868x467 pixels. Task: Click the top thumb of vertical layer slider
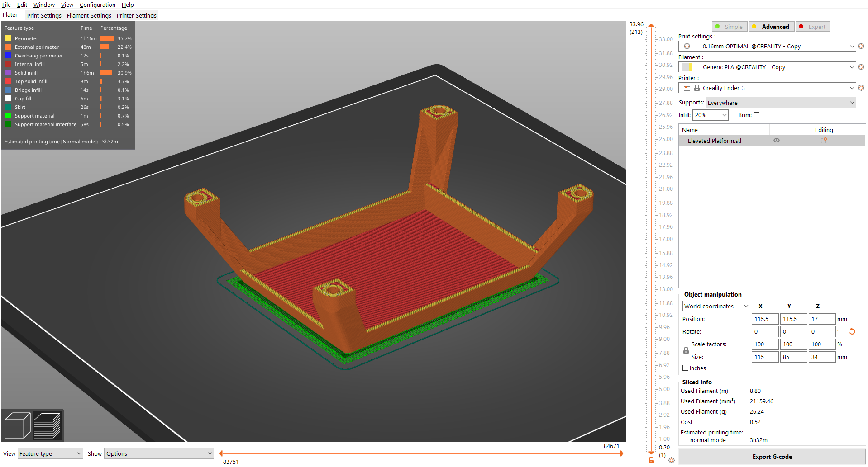tap(651, 26)
